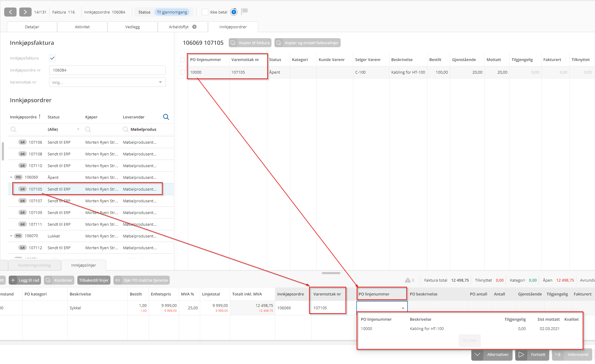Toggle the Ikke betal checkbox

(x=205, y=12)
